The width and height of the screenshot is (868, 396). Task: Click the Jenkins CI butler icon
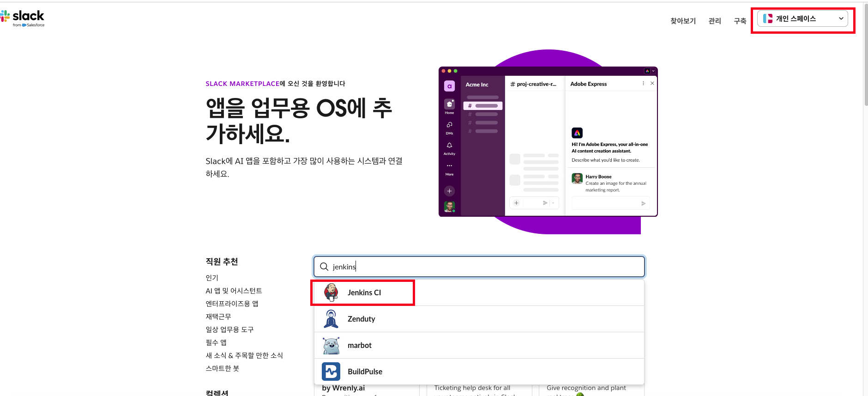tap(331, 292)
